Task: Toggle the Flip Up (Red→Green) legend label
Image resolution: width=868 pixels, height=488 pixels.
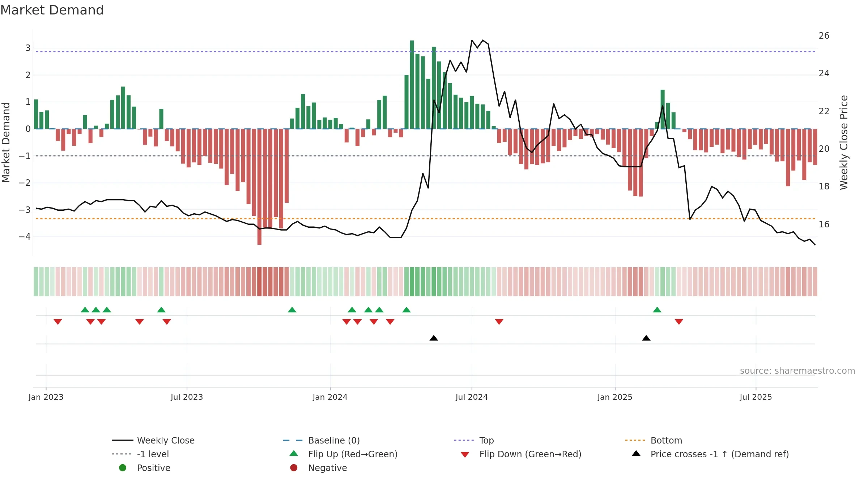Action: (x=353, y=454)
